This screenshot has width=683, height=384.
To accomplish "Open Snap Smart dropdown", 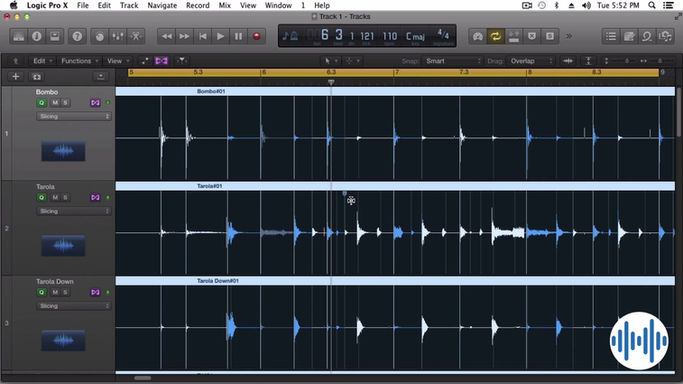I will click(453, 61).
